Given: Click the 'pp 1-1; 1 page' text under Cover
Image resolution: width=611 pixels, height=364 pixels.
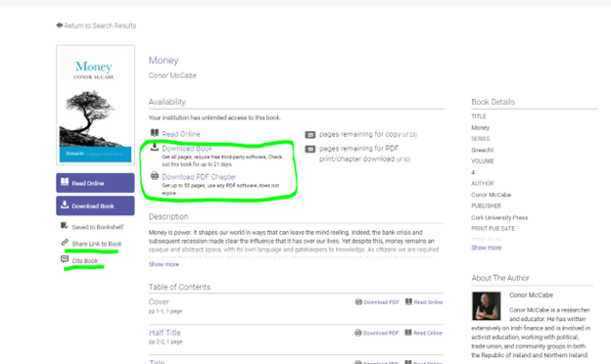Looking at the screenshot, I should [x=165, y=311].
